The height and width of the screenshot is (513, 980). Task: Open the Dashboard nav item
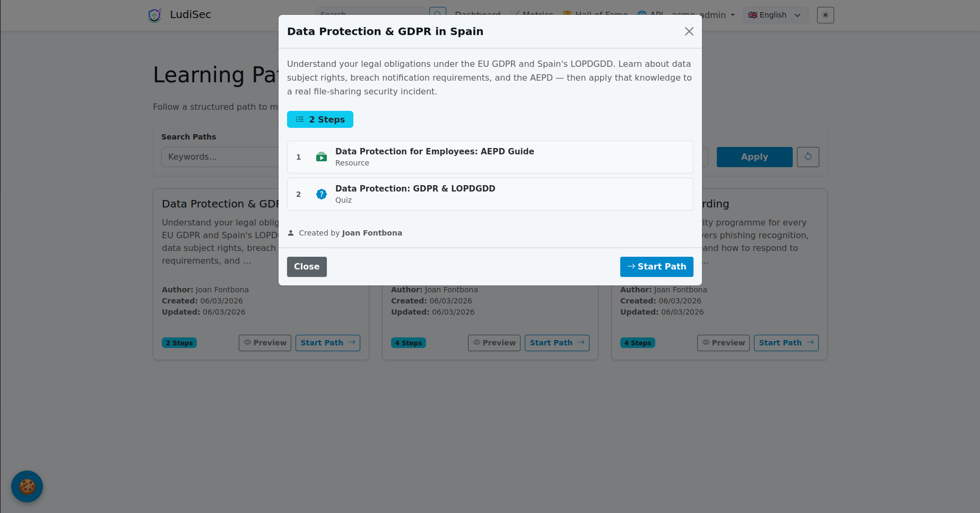click(x=478, y=13)
